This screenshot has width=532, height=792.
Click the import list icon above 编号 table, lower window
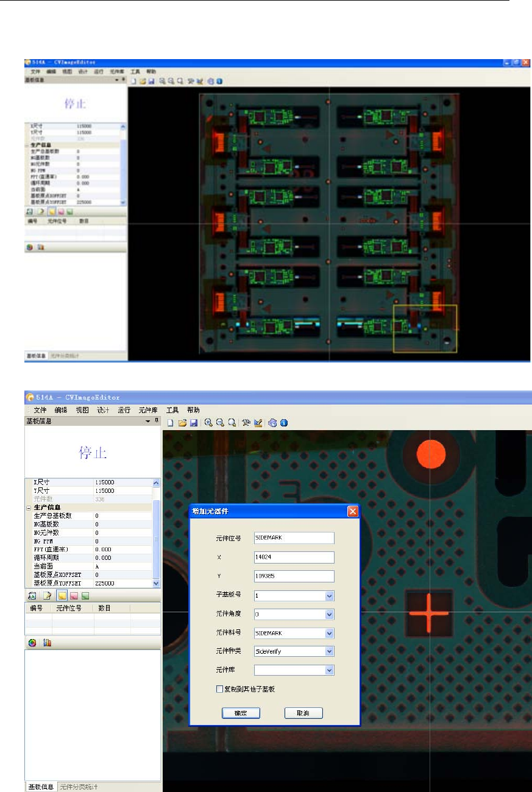pos(33,595)
